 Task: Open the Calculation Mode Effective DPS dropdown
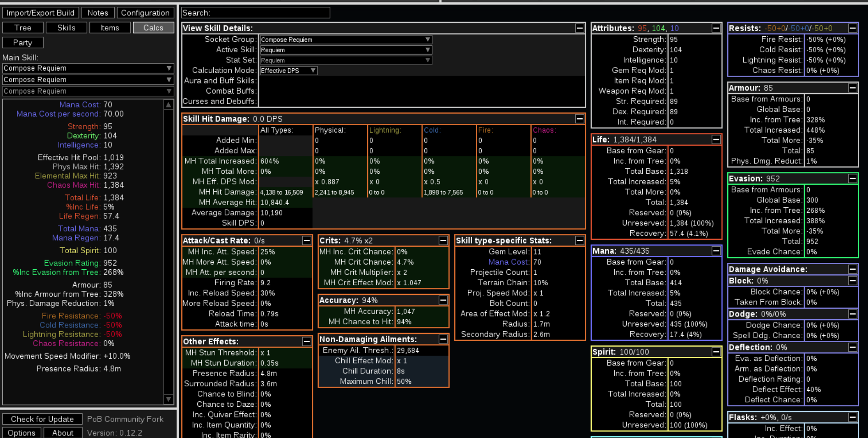pyautogui.click(x=289, y=71)
